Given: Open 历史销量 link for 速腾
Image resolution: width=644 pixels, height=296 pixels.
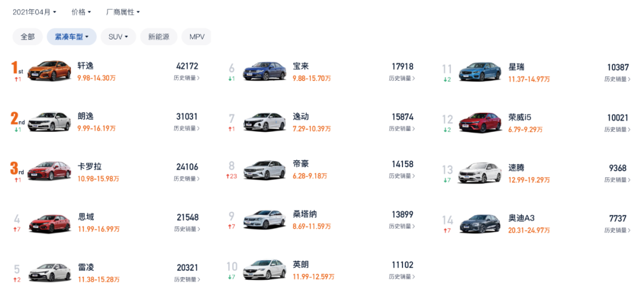Looking at the screenshot, I should click(617, 180).
